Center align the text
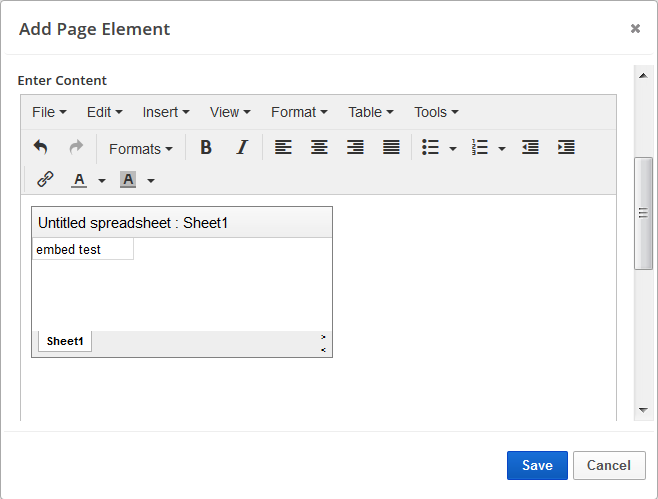The height and width of the screenshot is (499, 658). coord(319,148)
